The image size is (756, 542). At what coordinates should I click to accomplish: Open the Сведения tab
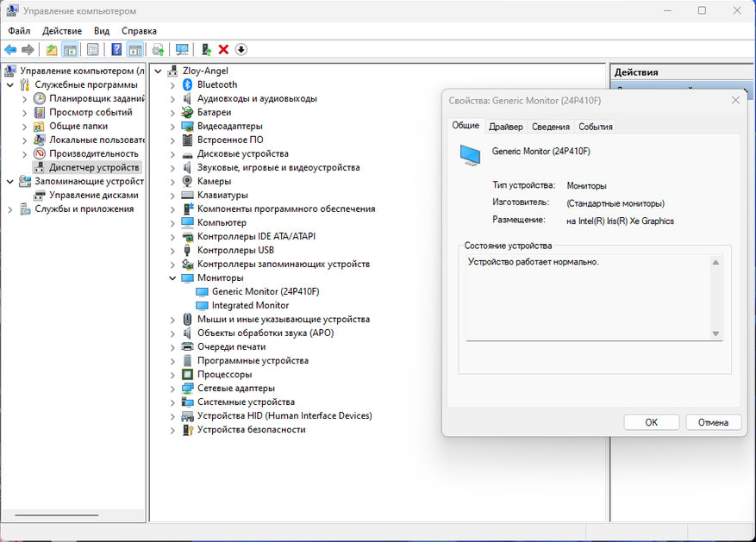click(x=550, y=127)
